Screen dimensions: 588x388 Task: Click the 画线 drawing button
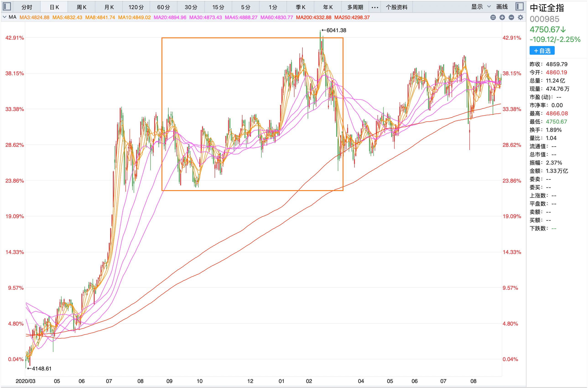click(x=502, y=7)
